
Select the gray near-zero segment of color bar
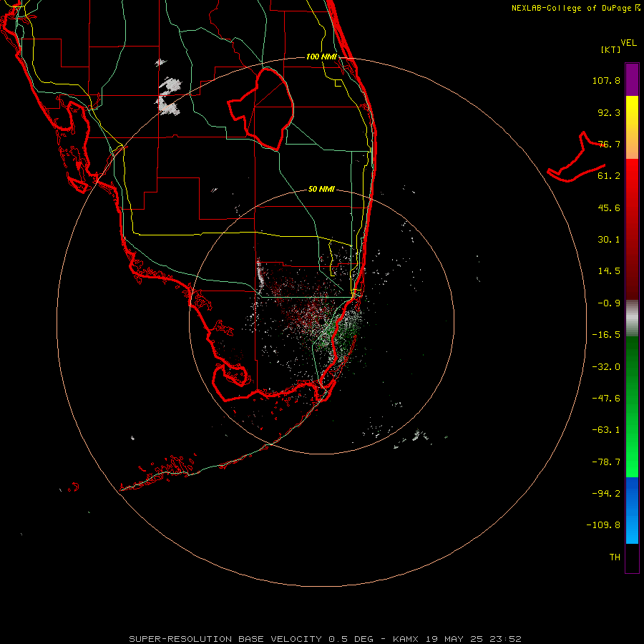tap(632, 318)
